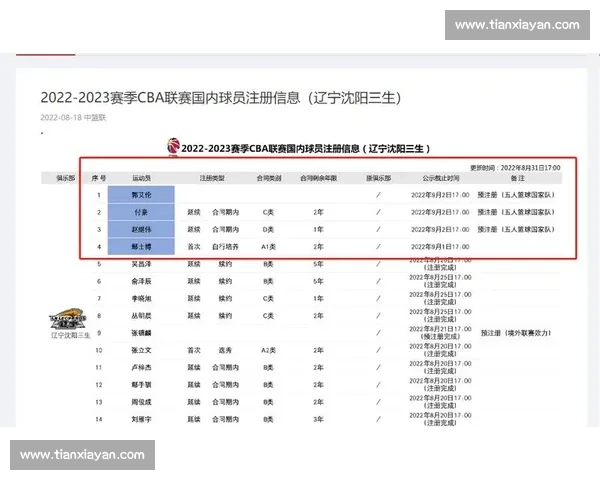The image size is (600, 480).
Task: Click the 预注册 (五人篮球国家队) note in 付豪's row
Action: (x=516, y=212)
